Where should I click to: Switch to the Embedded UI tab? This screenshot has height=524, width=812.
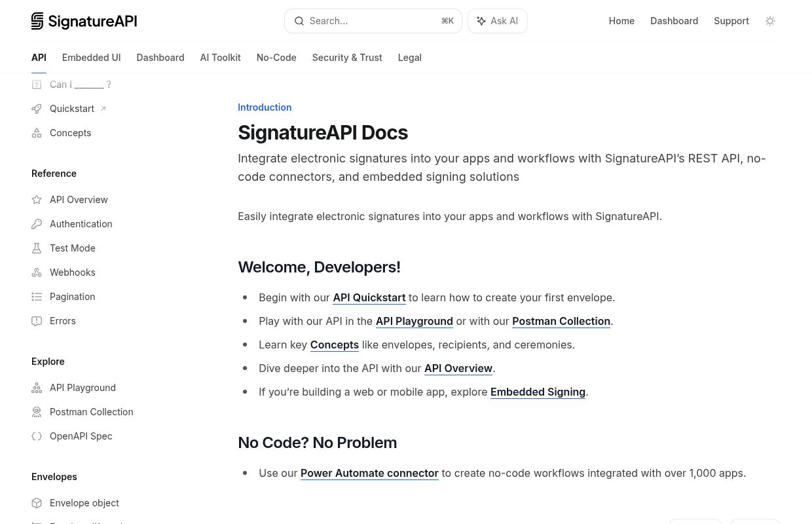click(x=91, y=58)
